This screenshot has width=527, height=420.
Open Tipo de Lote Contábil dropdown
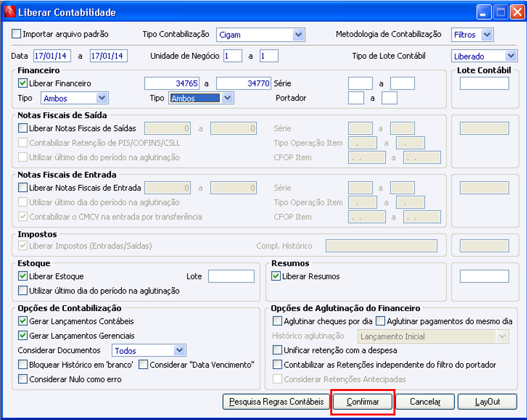pyautogui.click(x=484, y=56)
